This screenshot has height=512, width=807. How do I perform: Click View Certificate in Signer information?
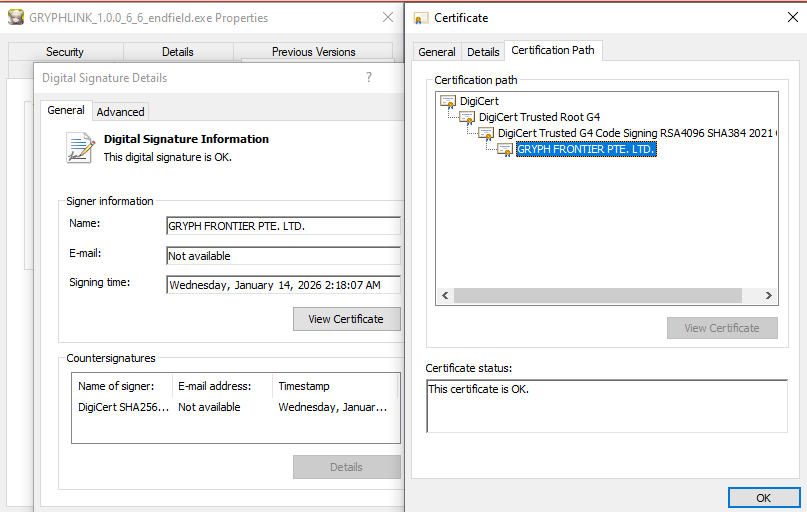point(346,319)
